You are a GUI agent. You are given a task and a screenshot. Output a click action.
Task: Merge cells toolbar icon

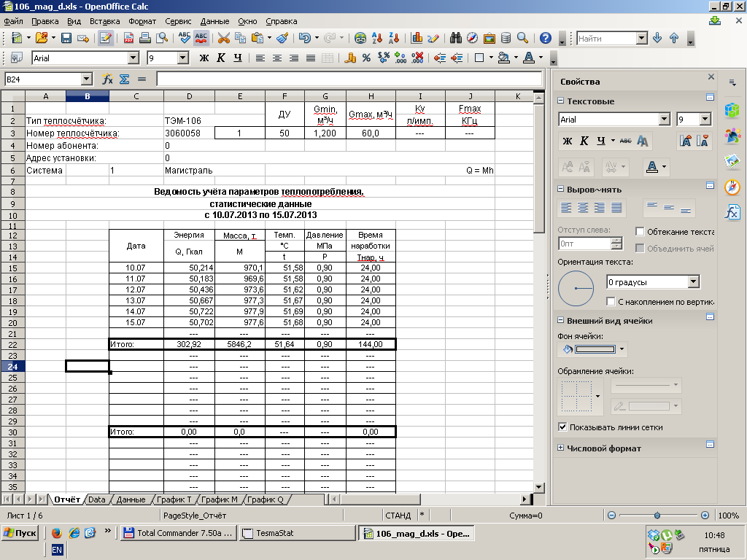pyautogui.click(x=328, y=58)
